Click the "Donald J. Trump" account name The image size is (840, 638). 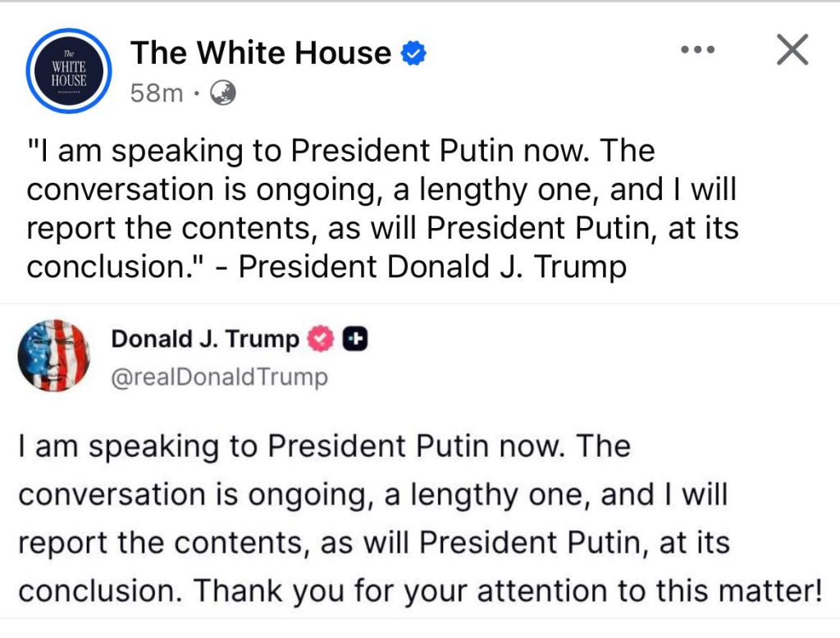[x=205, y=339]
